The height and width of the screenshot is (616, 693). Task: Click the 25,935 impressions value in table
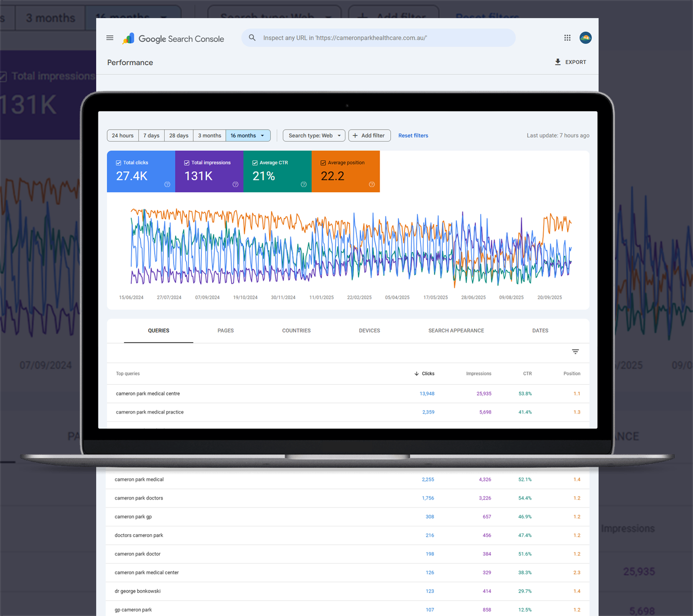pos(483,394)
